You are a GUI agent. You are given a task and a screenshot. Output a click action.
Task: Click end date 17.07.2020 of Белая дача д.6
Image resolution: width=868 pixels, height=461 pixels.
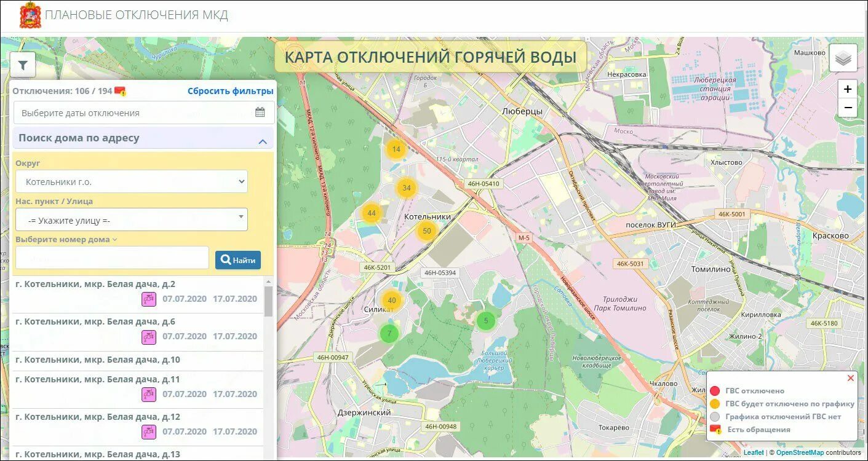(x=235, y=337)
